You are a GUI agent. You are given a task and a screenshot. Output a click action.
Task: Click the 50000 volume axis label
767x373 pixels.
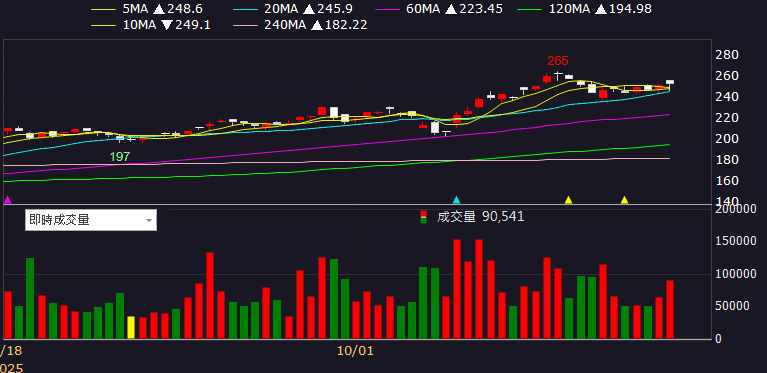pos(732,306)
